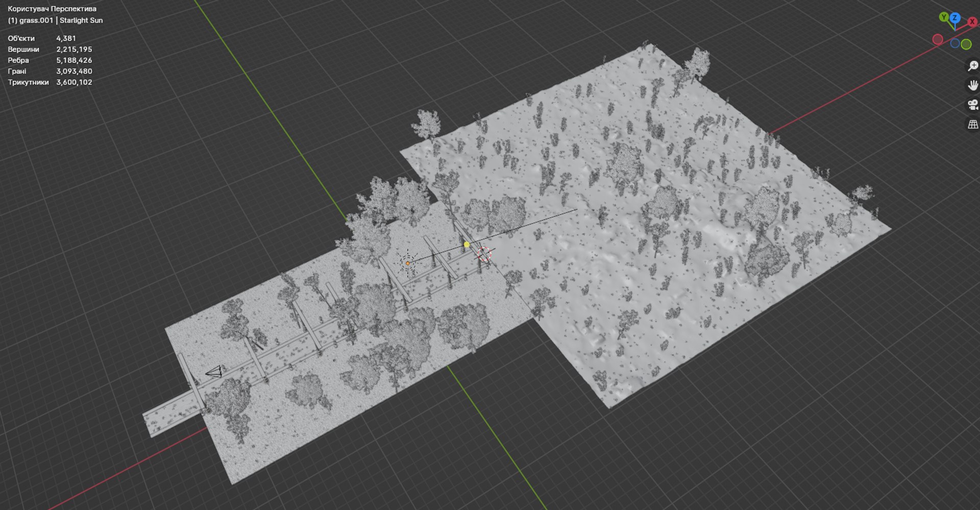Select the Starlight Sun light object
Screen dimensions: 980x510
(x=408, y=263)
